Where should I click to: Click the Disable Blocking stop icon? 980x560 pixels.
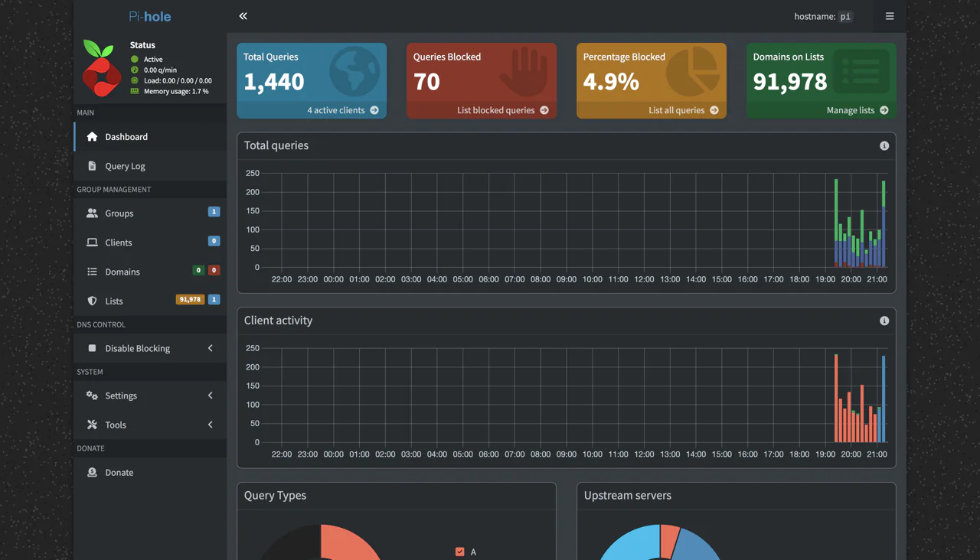[92, 348]
